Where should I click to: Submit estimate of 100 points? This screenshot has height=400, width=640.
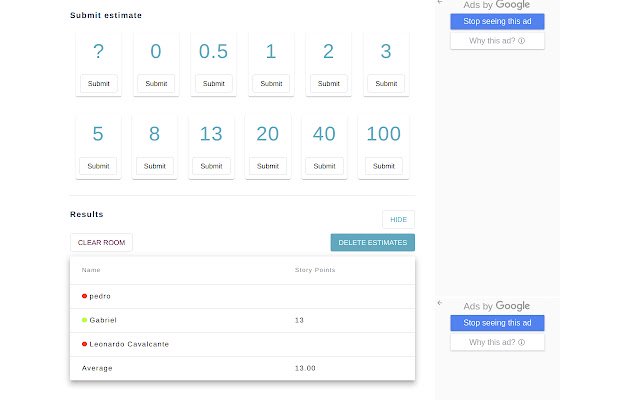click(384, 166)
